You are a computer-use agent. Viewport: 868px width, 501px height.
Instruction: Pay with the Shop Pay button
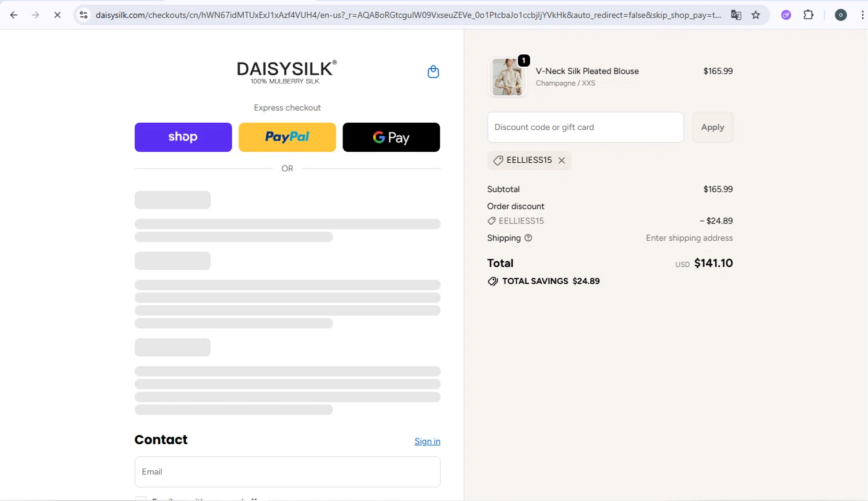183,137
